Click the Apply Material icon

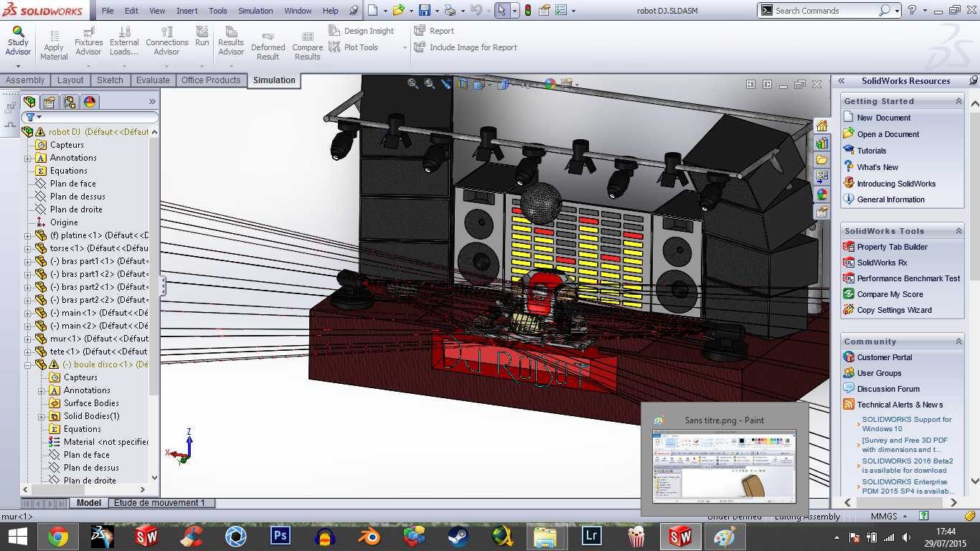click(54, 36)
